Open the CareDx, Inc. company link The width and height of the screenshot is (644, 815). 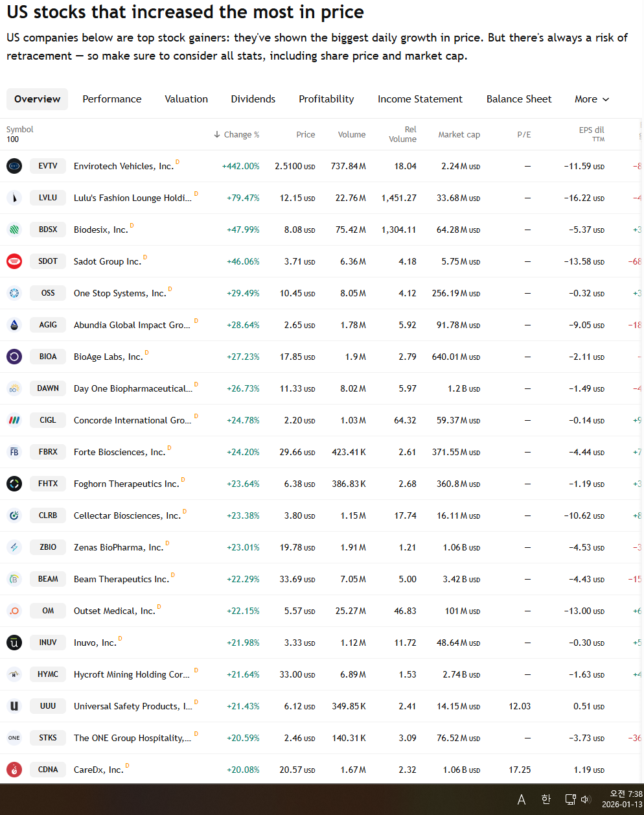(98, 770)
